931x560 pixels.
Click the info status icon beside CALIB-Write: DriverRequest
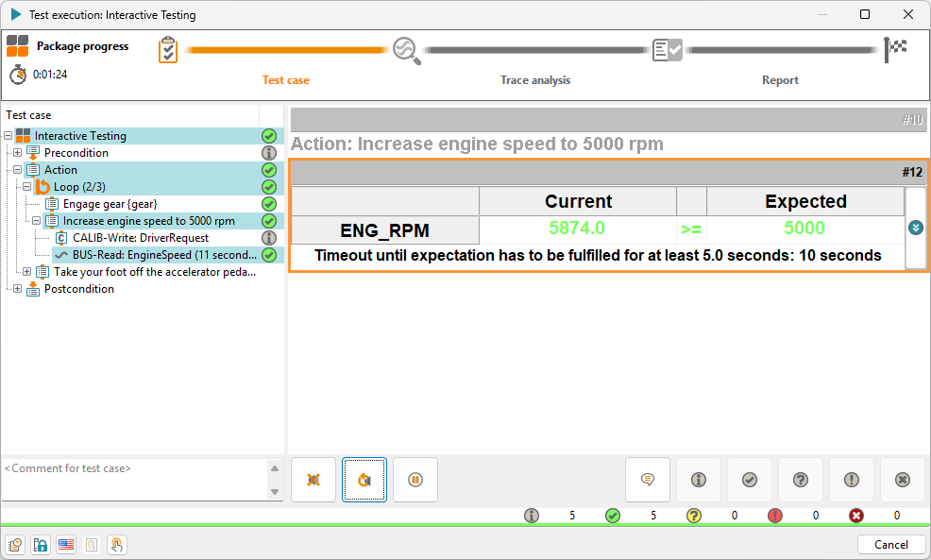click(x=269, y=238)
